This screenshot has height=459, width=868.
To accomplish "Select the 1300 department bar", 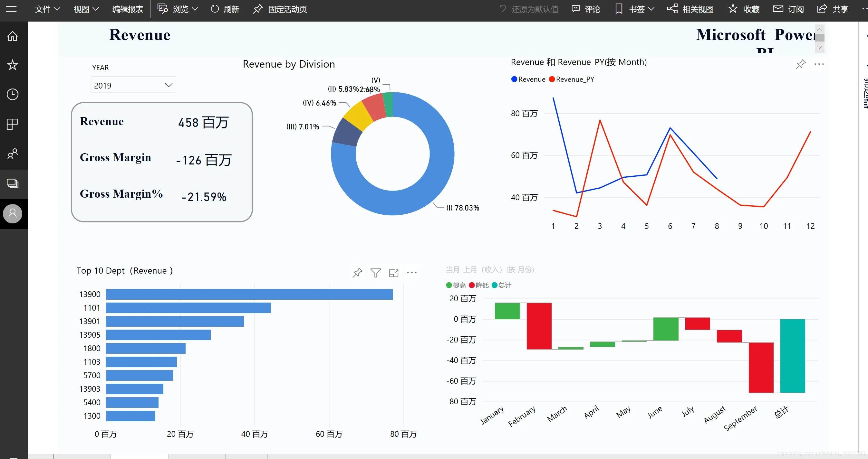I will pyautogui.click(x=130, y=416).
